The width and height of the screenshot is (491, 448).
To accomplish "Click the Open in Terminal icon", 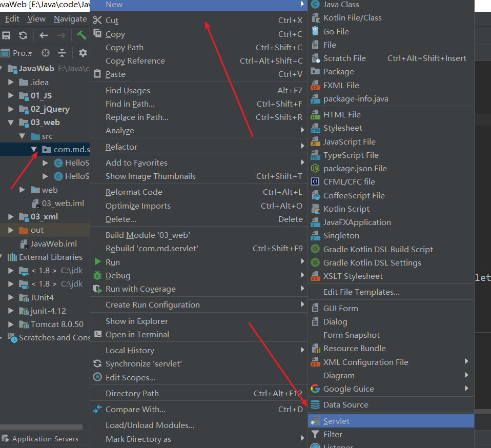I will [x=98, y=334].
